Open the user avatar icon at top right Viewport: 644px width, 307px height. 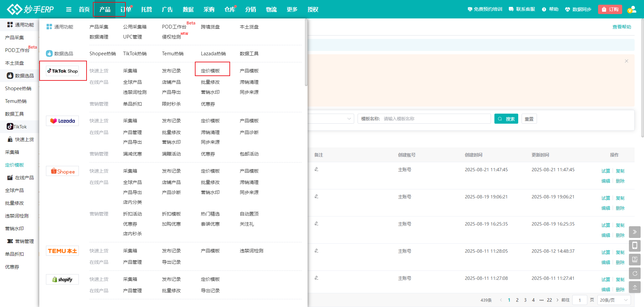tap(632, 9)
